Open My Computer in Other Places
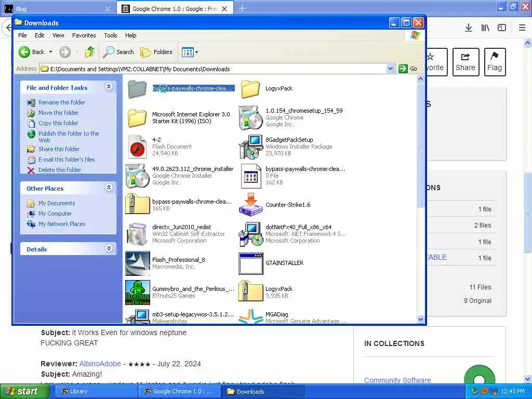Screen dimensions: 532x399 click(x=55, y=214)
